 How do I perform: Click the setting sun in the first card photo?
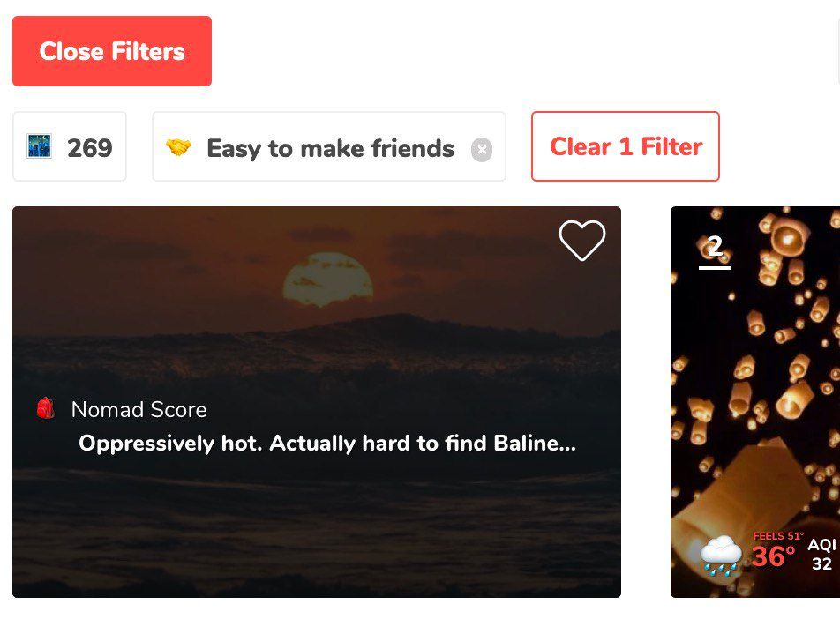click(x=327, y=280)
